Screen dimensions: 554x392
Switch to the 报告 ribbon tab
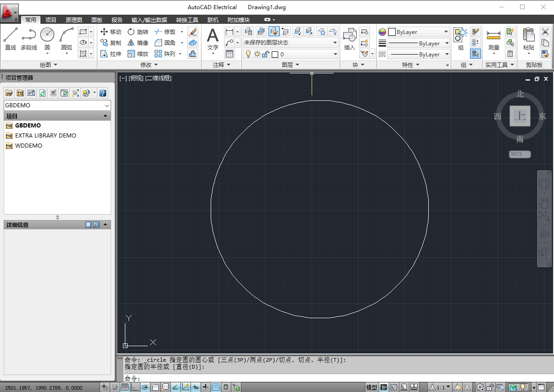tap(117, 20)
